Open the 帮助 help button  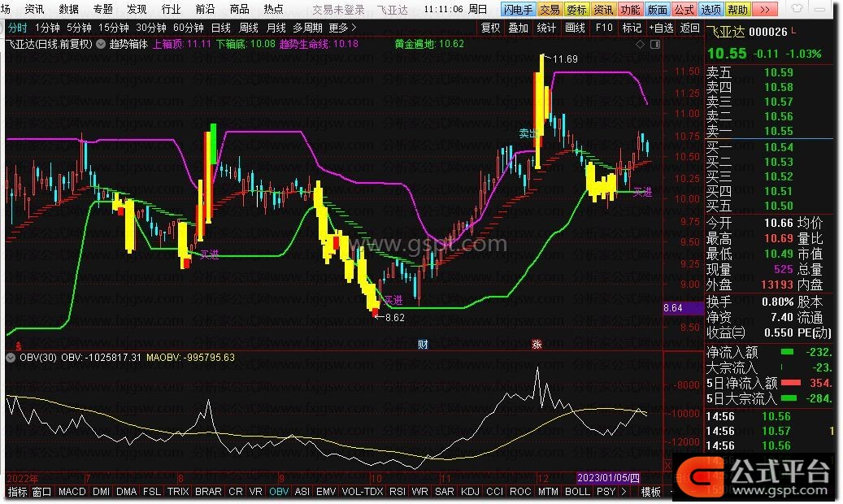tap(737, 10)
